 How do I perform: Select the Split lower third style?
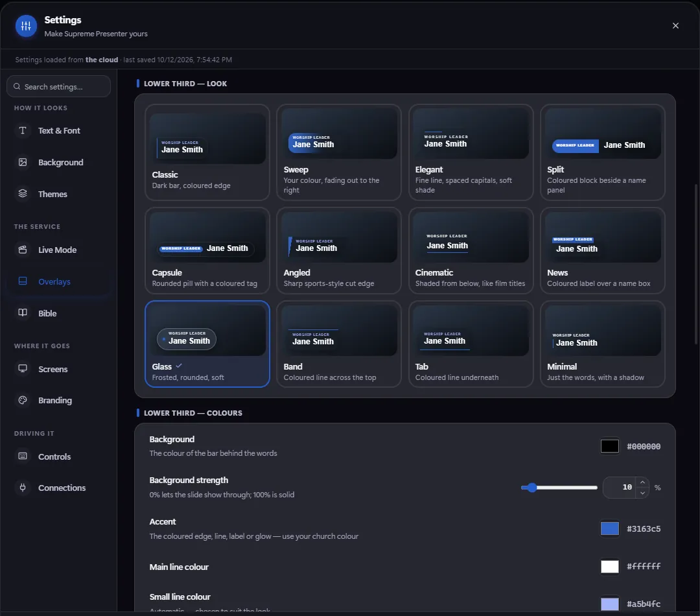pyautogui.click(x=602, y=152)
